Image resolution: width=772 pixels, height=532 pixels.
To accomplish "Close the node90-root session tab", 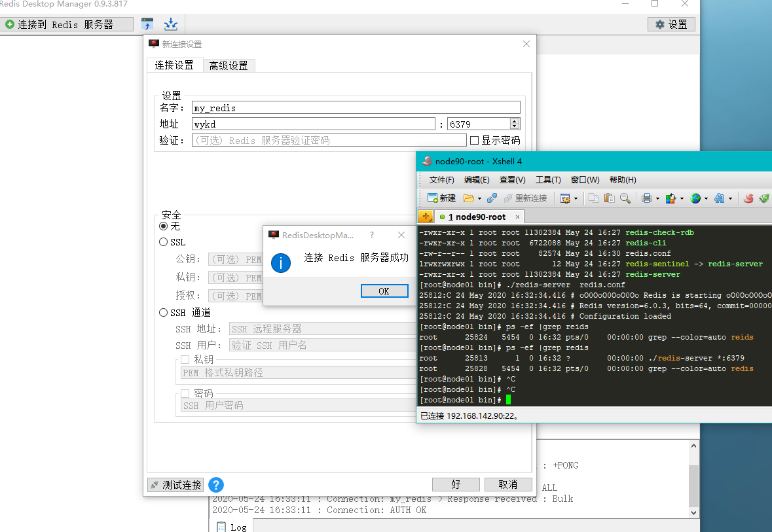I will (517, 217).
